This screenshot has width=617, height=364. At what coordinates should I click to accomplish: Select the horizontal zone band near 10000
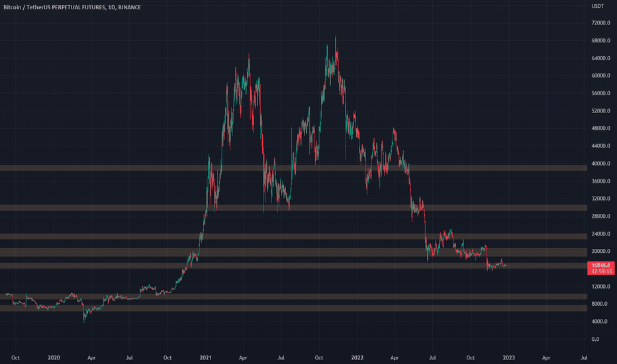tap(293, 296)
